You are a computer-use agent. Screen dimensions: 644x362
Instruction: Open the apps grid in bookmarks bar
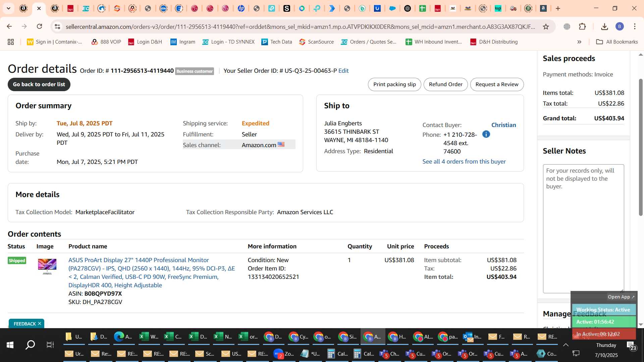click(x=11, y=42)
